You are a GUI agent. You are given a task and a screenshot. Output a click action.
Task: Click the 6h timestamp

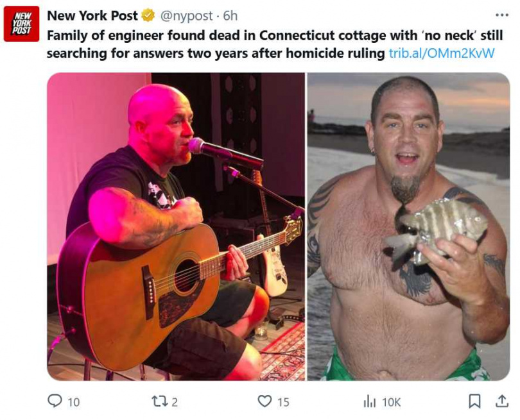[230, 15]
